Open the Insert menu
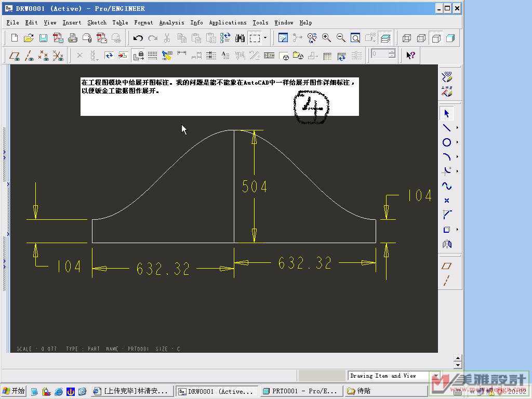Image resolution: width=532 pixels, height=399 pixels. click(72, 22)
